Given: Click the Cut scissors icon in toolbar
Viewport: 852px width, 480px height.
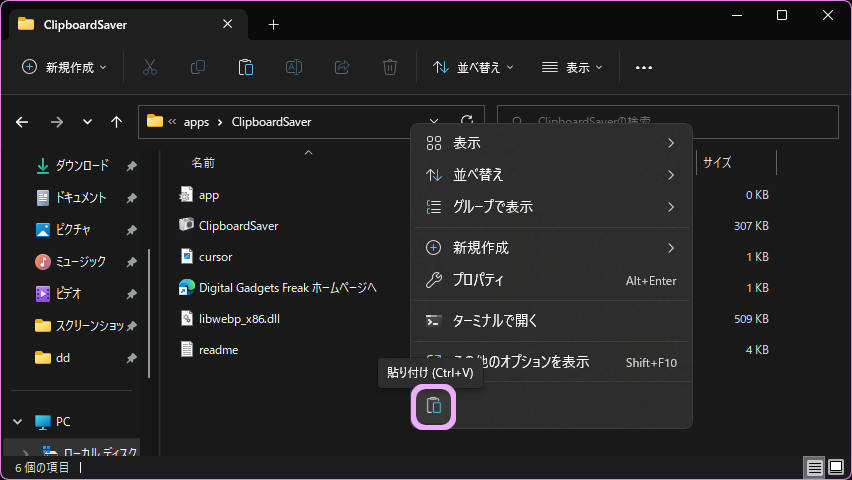Looking at the screenshot, I should (x=149, y=67).
